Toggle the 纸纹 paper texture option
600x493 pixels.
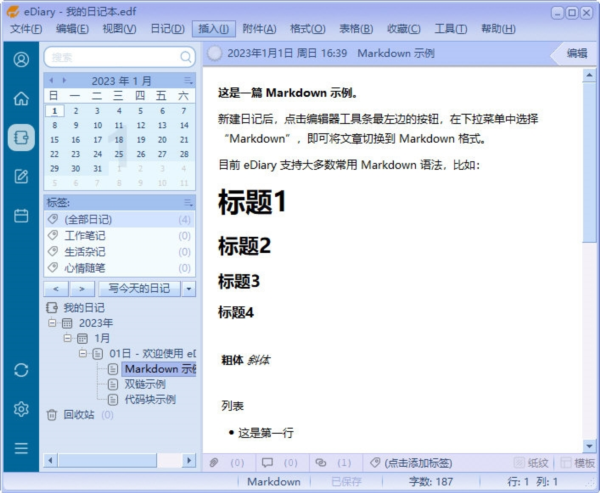531,463
